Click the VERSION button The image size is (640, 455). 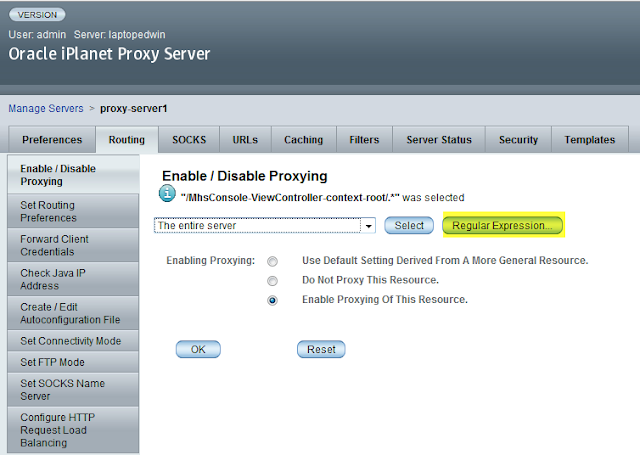pyautogui.click(x=37, y=15)
